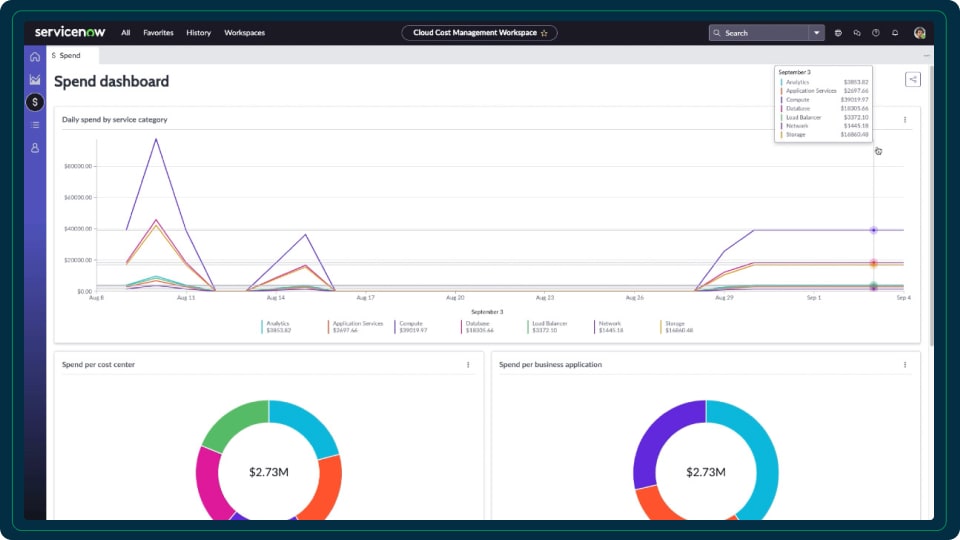
Task: Open the notifications bell icon
Action: [895, 33]
